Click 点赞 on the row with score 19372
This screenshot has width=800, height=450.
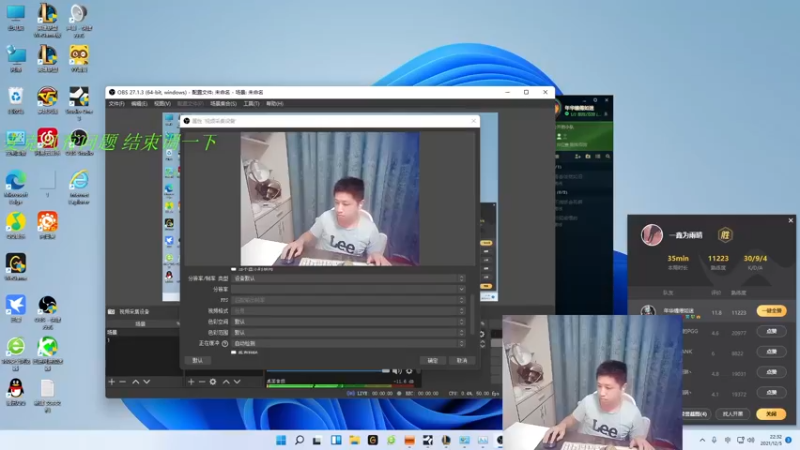tap(771, 392)
